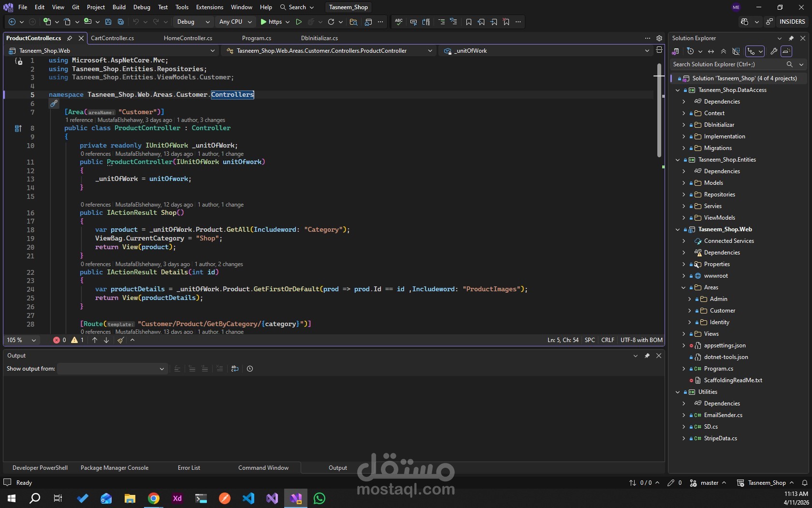Click Start Without Debugging outline play icon
The height and width of the screenshot is (508, 812).
click(299, 22)
